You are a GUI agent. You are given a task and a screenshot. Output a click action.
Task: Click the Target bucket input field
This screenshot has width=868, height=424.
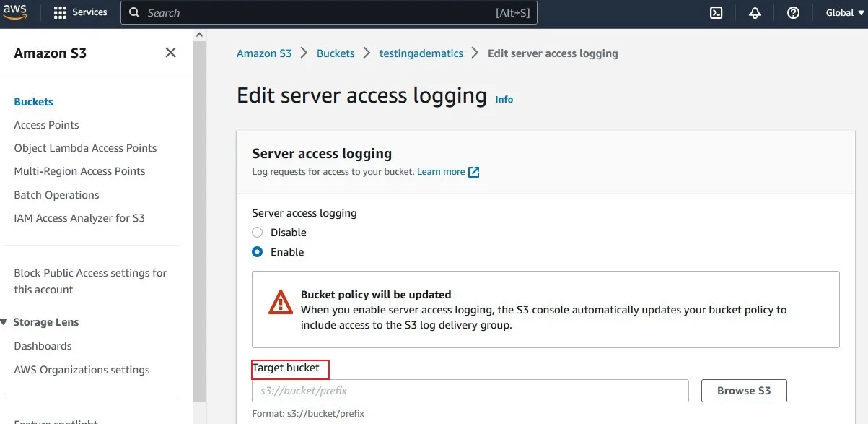click(x=470, y=391)
